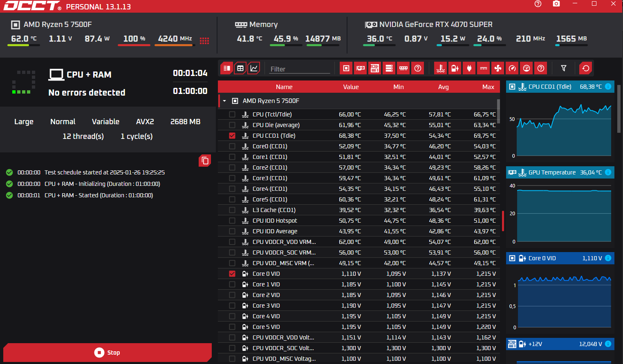Collapse the AMD Ryzen 5 7500F group

pyautogui.click(x=224, y=101)
